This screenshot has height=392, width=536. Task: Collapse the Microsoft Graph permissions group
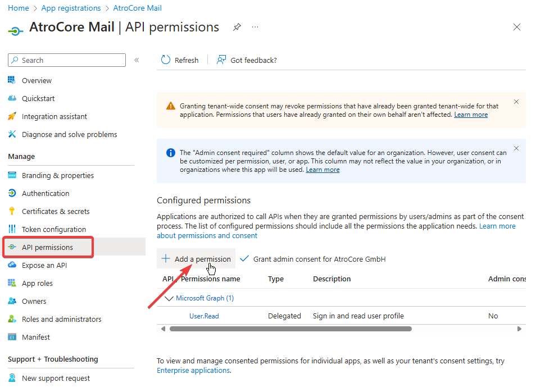point(169,298)
